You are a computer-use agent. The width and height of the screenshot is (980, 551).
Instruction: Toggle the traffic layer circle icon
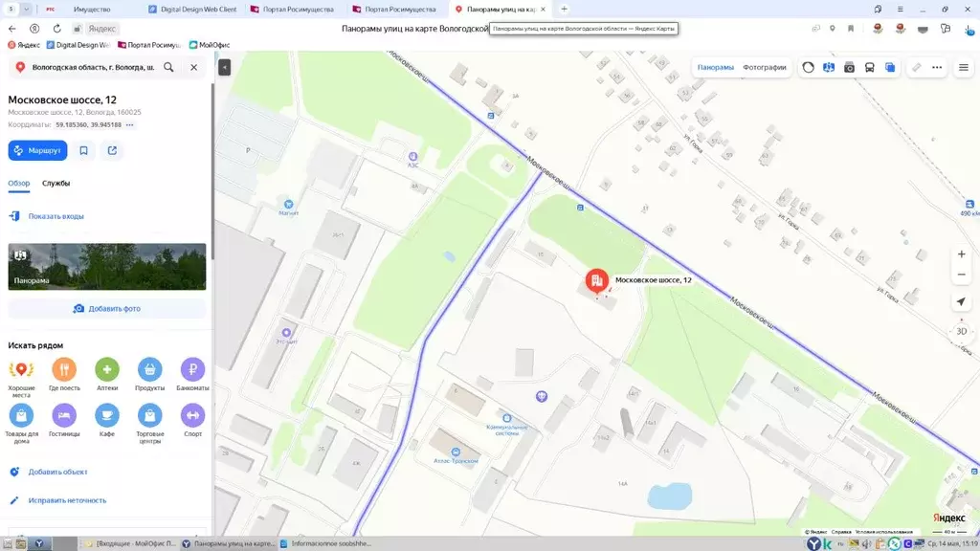pyautogui.click(x=808, y=68)
